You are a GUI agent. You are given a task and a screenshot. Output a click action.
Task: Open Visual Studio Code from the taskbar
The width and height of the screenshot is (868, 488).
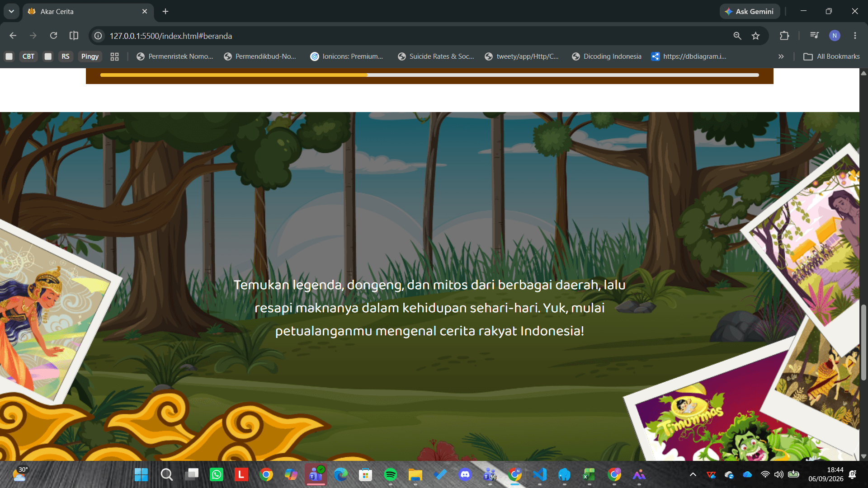pyautogui.click(x=540, y=474)
